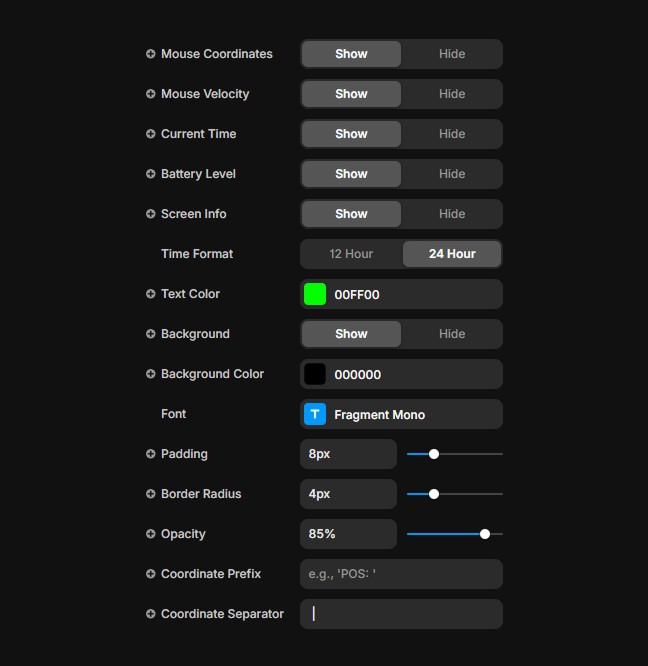Click the green Text Color swatch
The height and width of the screenshot is (666, 648).
315,294
